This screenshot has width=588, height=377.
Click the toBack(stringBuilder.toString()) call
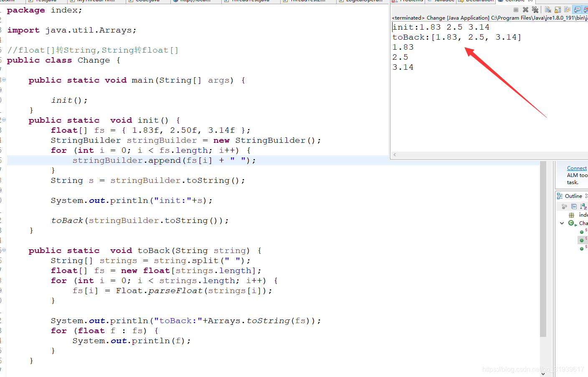pos(140,220)
